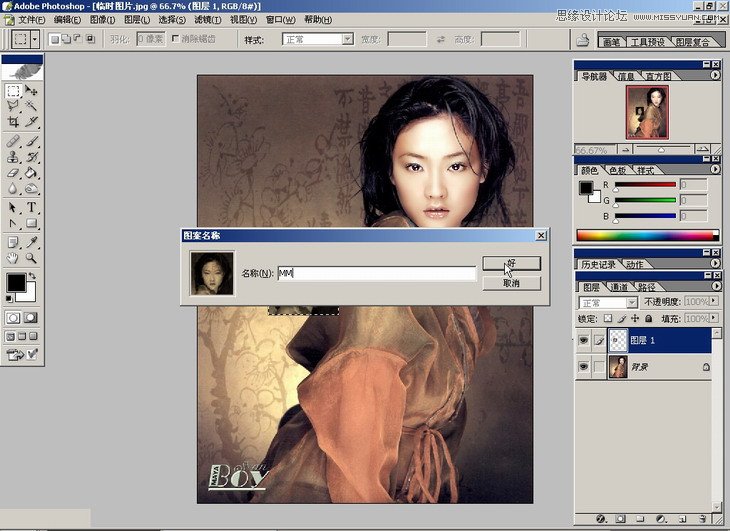Image resolution: width=730 pixels, height=531 pixels.
Task: Reset to default black and white colors
Action: point(8,299)
